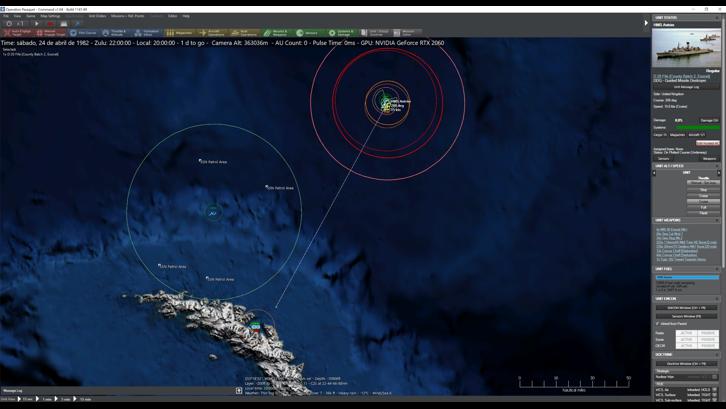The image size is (726, 409).
Task: Open the D 20 Fife database link
Action: click(681, 76)
